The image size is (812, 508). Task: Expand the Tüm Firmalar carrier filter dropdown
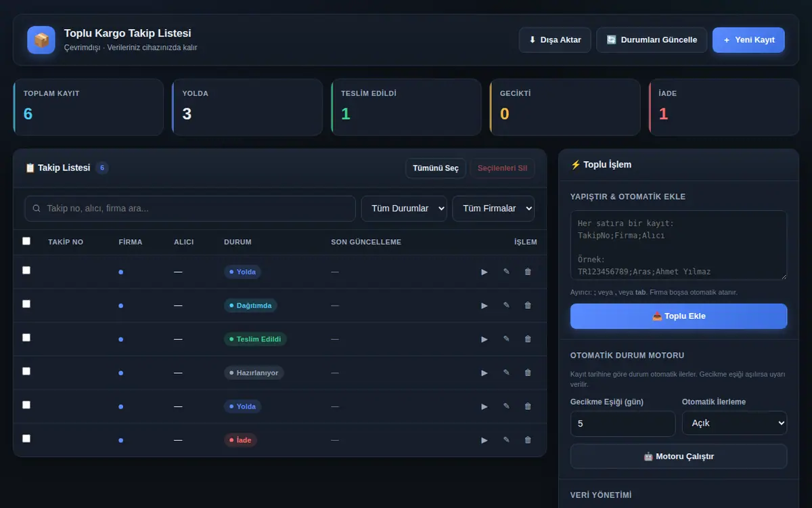(x=493, y=209)
